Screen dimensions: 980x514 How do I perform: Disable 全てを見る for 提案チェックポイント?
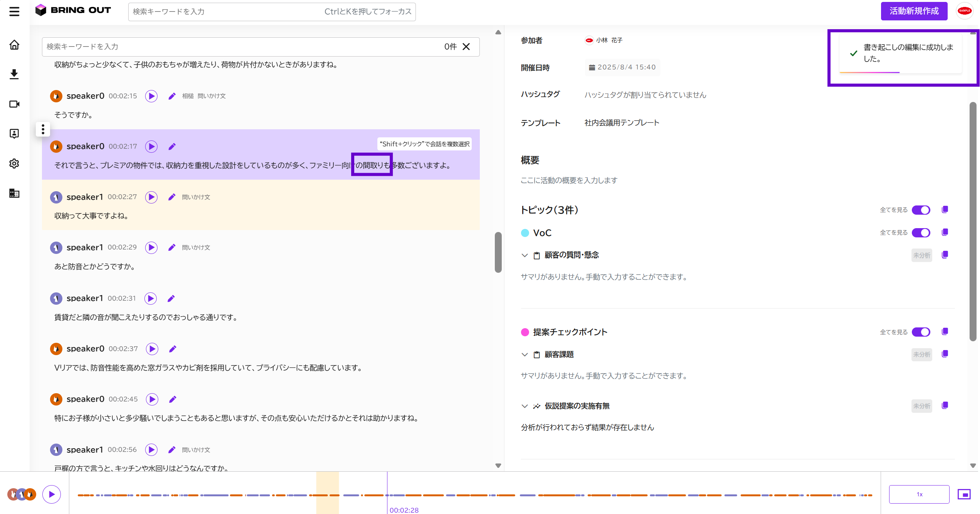coord(921,332)
